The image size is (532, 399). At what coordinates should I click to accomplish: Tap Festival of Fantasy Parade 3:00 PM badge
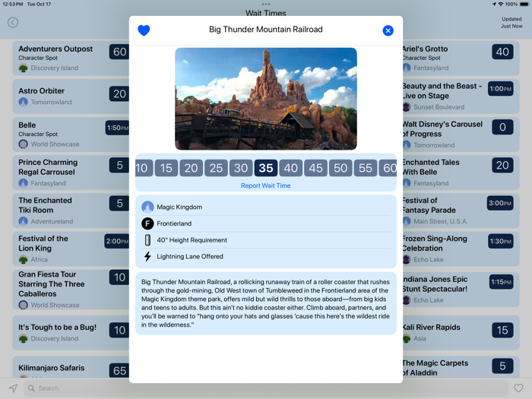(500, 203)
